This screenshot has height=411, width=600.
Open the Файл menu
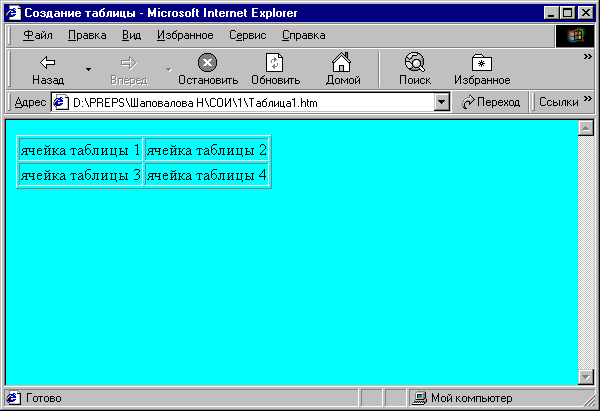pyautogui.click(x=38, y=35)
